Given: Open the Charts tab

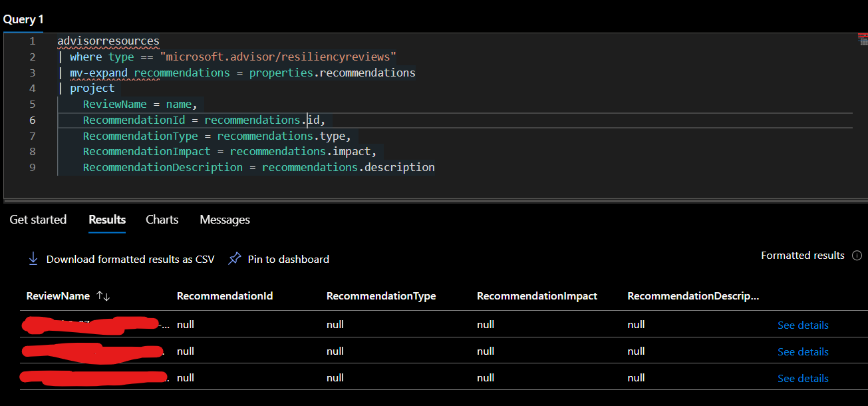Looking at the screenshot, I should coord(162,220).
